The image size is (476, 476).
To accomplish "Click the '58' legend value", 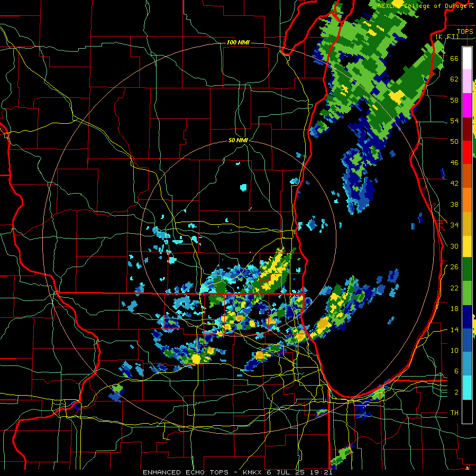I will [x=454, y=100].
